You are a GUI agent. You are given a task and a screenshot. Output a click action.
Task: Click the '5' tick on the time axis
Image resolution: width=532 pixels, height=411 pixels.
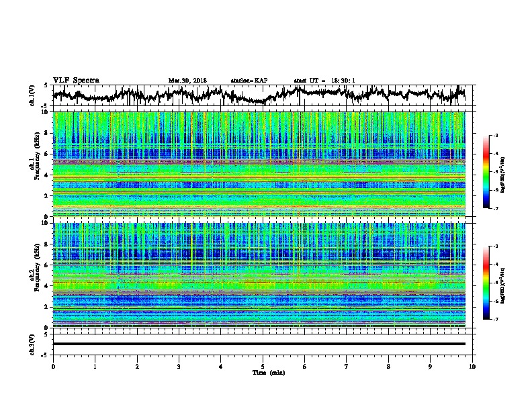[263, 367]
